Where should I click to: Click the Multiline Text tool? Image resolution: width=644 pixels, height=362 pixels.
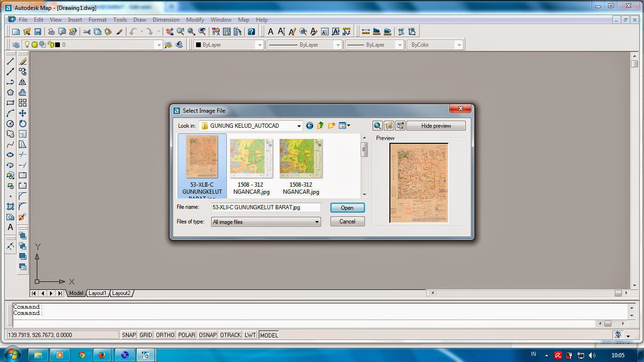(x=10, y=227)
